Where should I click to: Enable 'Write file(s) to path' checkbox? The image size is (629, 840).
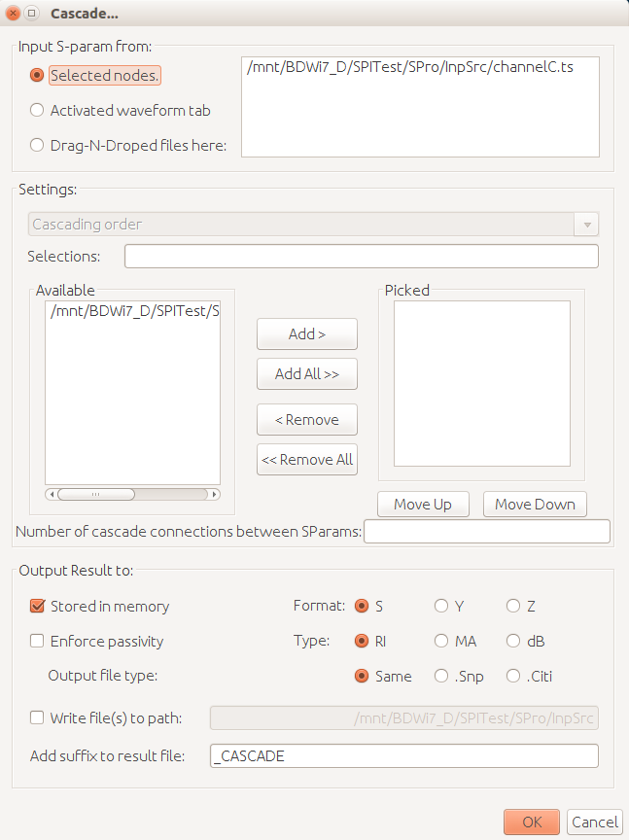(x=38, y=718)
